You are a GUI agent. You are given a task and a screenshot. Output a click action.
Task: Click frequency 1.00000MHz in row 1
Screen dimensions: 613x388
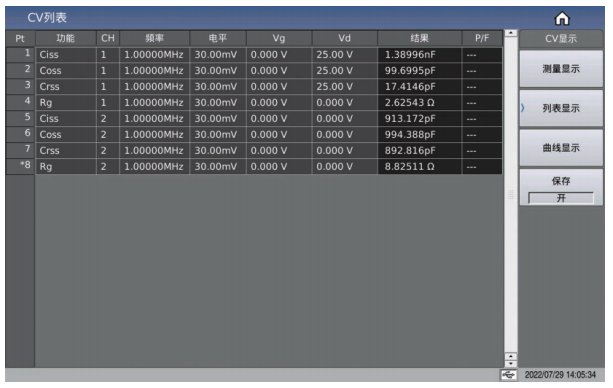pyautogui.click(x=154, y=55)
